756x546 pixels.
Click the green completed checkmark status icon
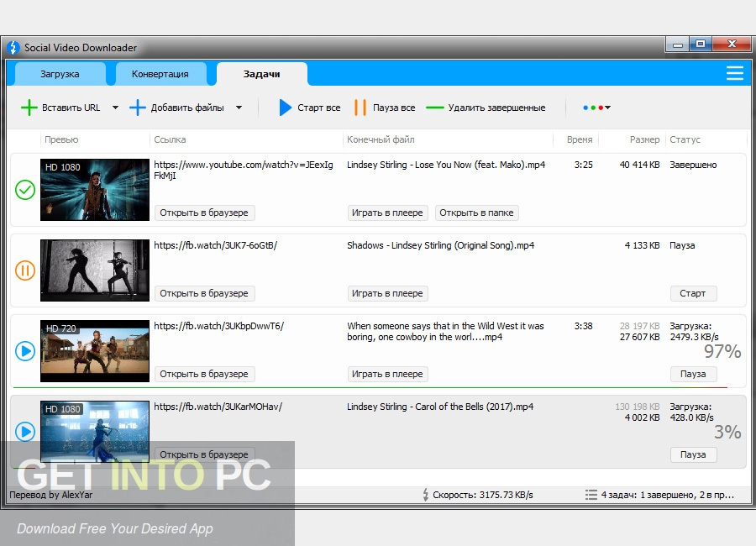[x=25, y=190]
